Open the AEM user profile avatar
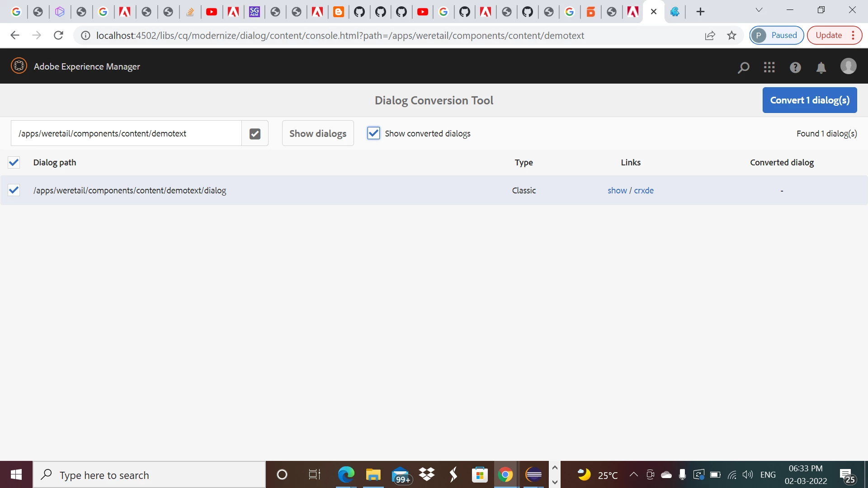Screen dimensions: 868x488 (848, 66)
